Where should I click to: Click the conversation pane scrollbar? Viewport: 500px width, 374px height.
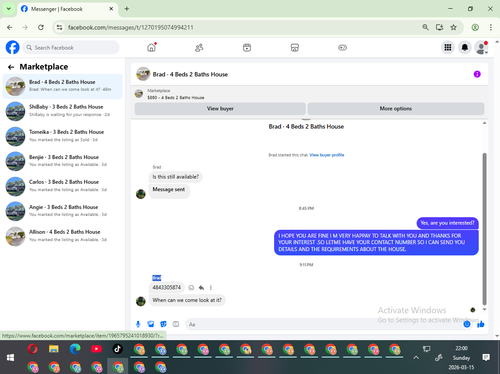tap(484, 229)
